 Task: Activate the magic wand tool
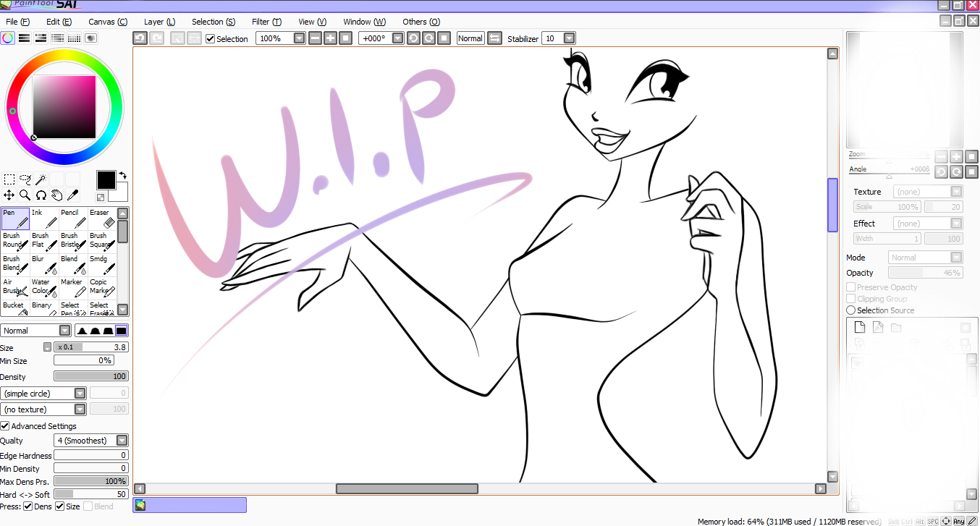pyautogui.click(x=41, y=179)
